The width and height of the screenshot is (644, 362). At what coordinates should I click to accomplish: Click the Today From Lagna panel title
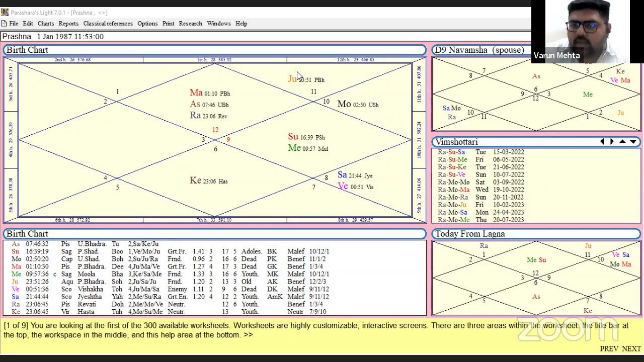(470, 234)
